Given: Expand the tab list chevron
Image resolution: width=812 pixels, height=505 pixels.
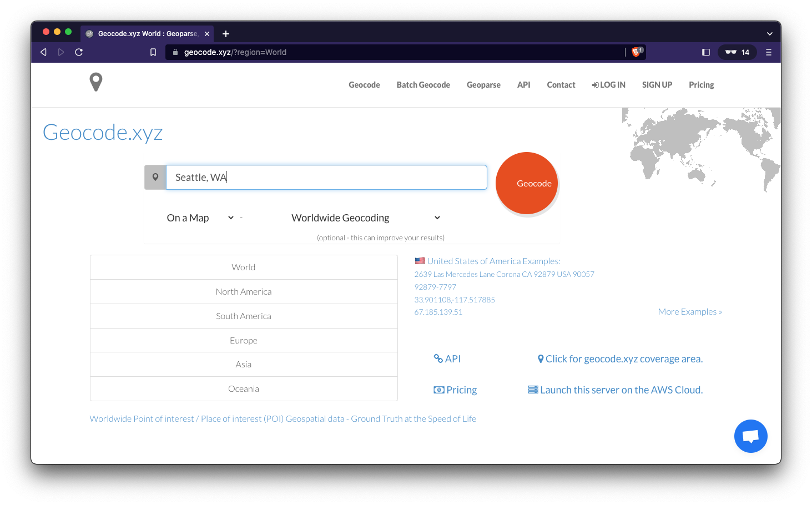Looking at the screenshot, I should point(769,34).
